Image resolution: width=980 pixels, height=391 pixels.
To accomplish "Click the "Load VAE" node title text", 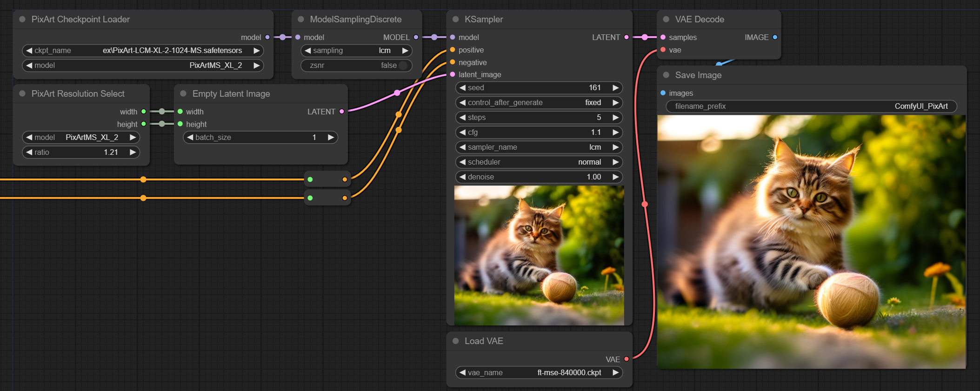I will point(484,341).
